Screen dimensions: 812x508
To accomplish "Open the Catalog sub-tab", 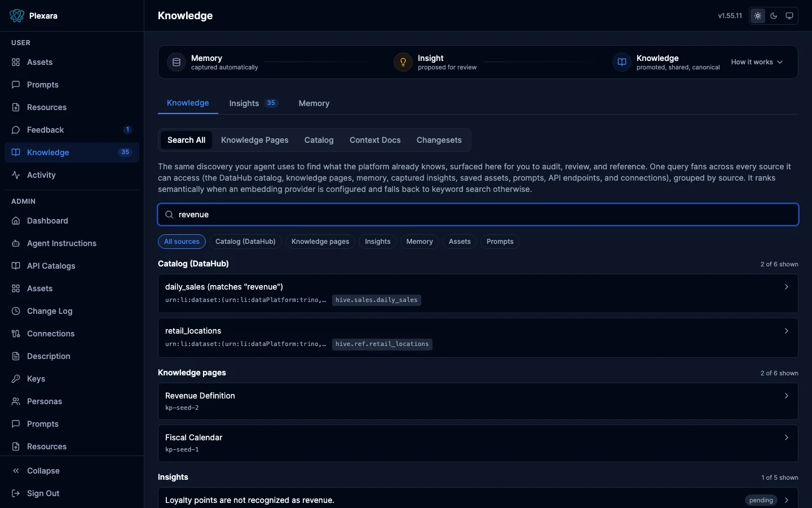I will (319, 140).
